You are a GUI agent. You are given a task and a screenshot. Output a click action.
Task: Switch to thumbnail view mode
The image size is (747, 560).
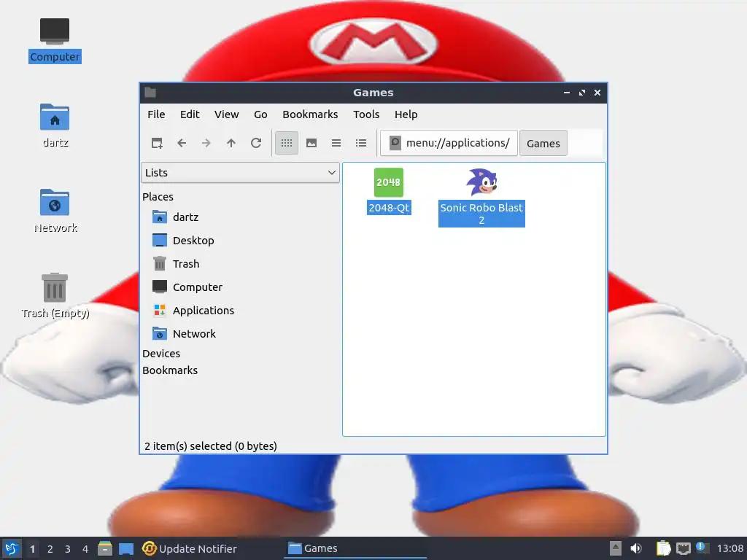point(311,143)
